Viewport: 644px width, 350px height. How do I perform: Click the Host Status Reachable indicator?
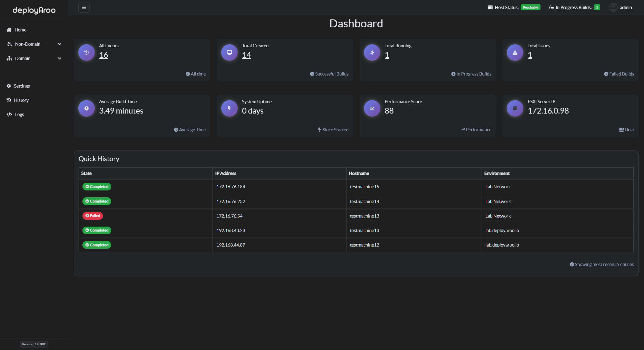529,7
